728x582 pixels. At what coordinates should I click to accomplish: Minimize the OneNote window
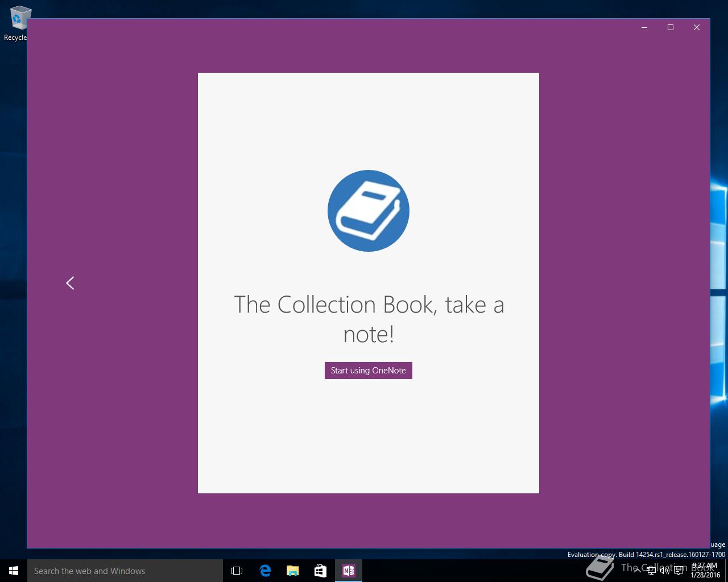pyautogui.click(x=644, y=27)
